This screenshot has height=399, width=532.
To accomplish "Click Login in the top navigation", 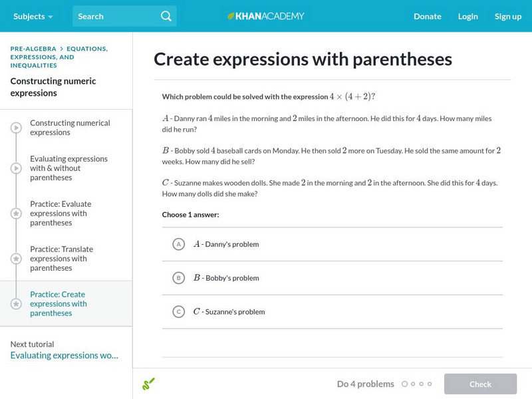I will coord(468,16).
